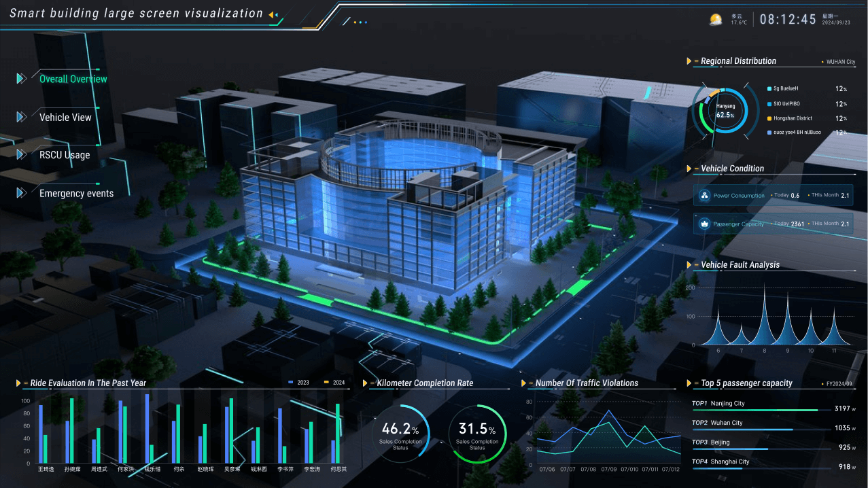Toggle the Hongshan District legend entry

click(792, 118)
